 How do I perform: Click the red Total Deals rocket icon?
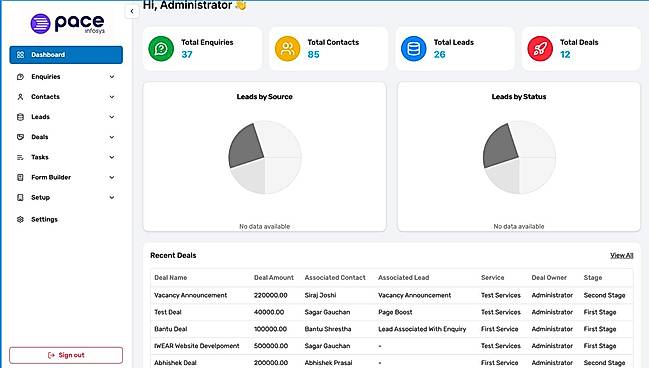coord(540,48)
